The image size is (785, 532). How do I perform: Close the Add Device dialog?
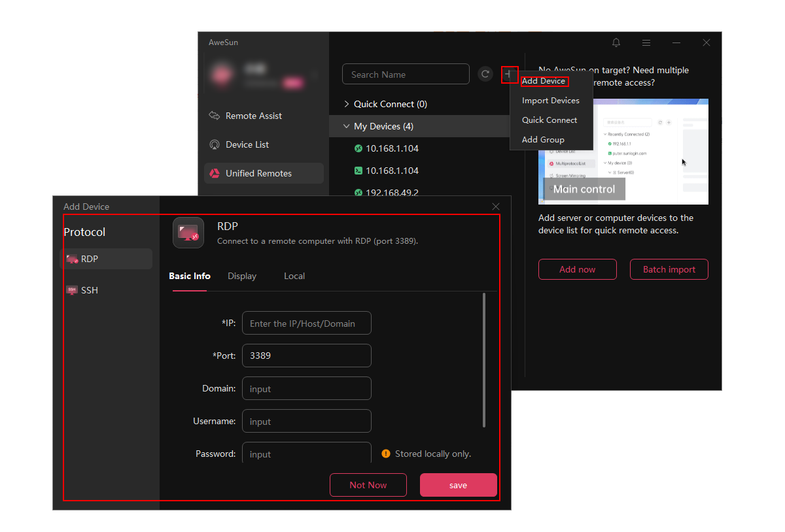(496, 207)
